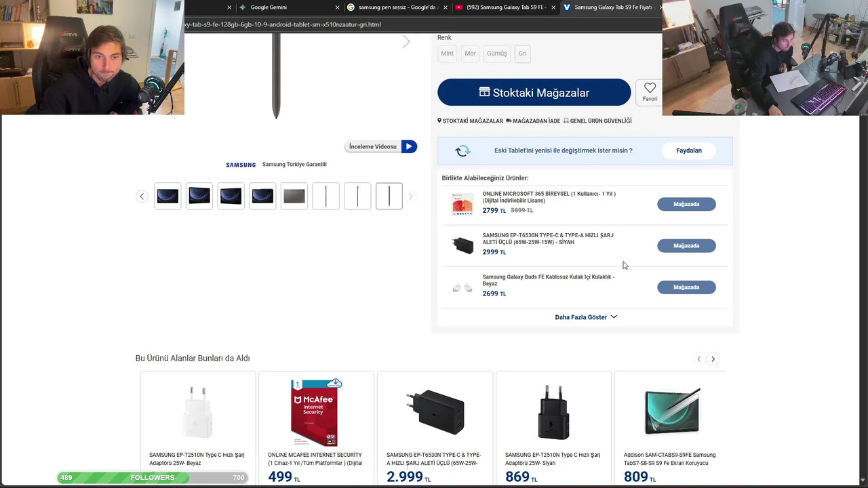
Task: Go to next recommended products with right arrow
Action: [713, 359]
